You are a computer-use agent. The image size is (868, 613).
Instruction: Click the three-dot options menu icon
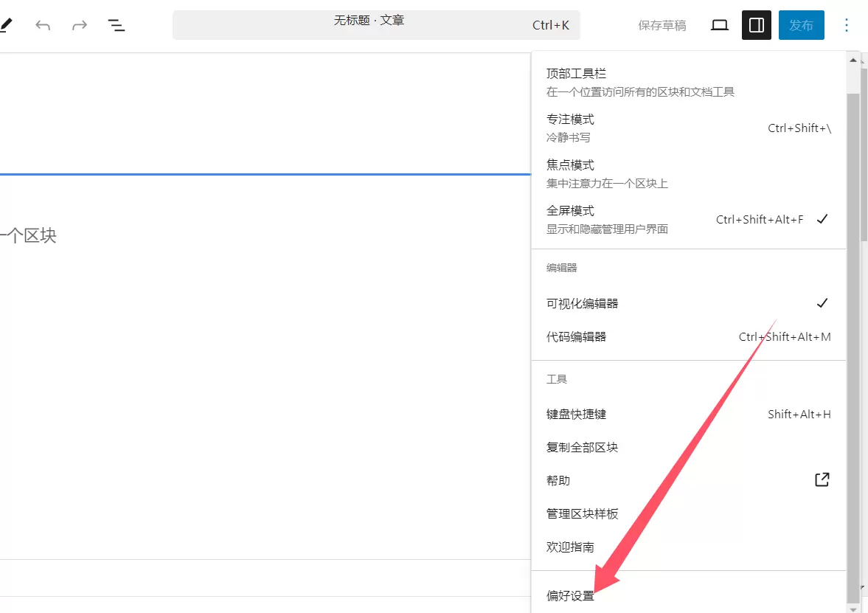click(x=847, y=25)
